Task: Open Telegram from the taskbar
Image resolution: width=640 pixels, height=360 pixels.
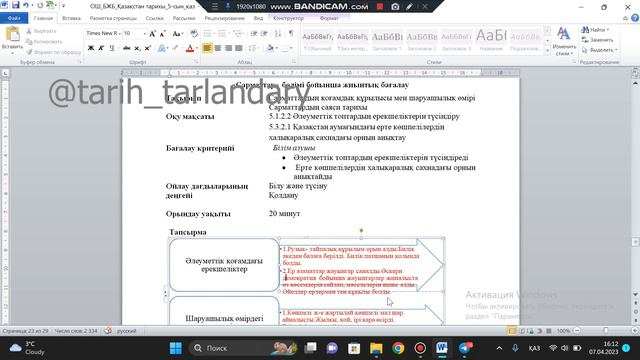Action: tap(464, 348)
